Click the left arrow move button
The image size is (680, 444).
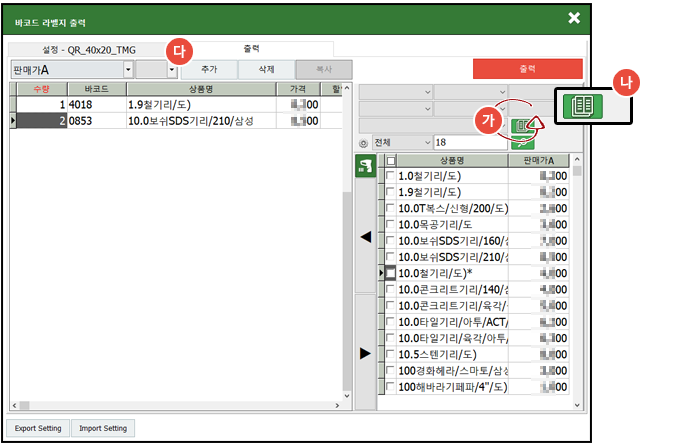point(366,237)
